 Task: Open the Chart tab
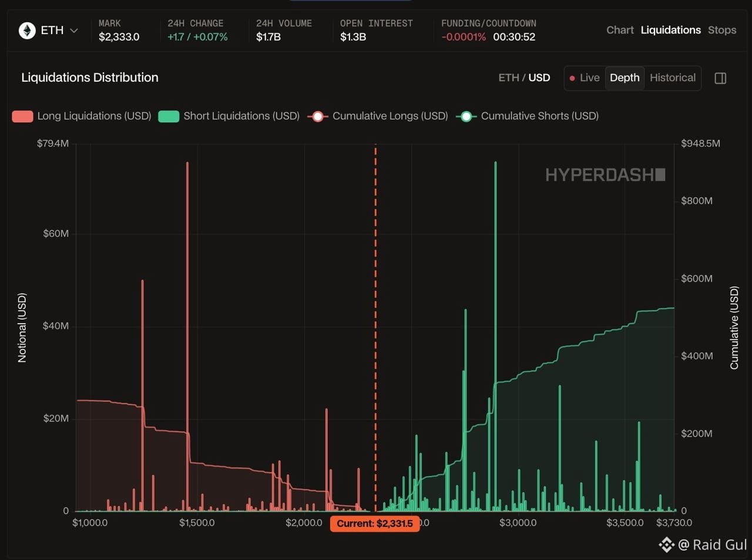[620, 30]
